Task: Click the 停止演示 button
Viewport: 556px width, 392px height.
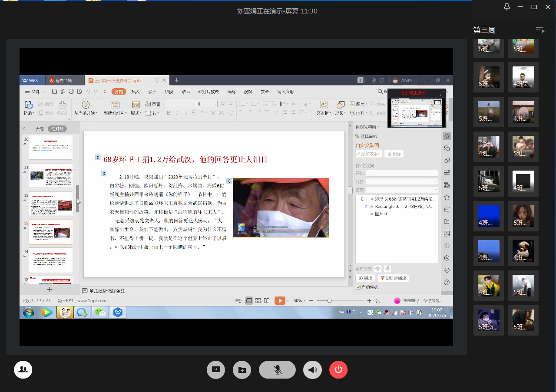Action: 414,93
